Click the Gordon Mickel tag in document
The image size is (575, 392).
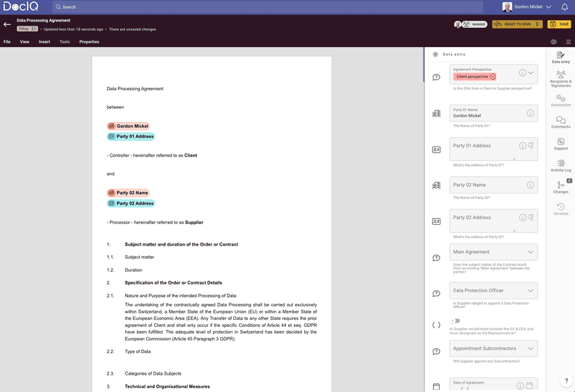pos(128,126)
